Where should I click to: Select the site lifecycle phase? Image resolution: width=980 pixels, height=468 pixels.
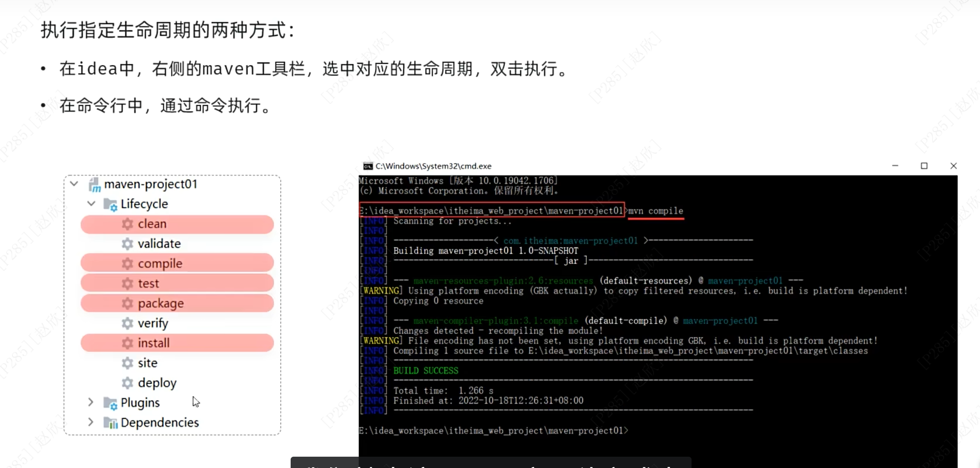[147, 363]
